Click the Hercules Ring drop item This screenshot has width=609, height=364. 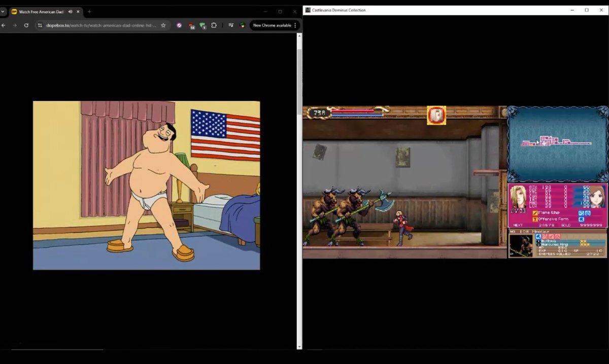pyautogui.click(x=555, y=244)
